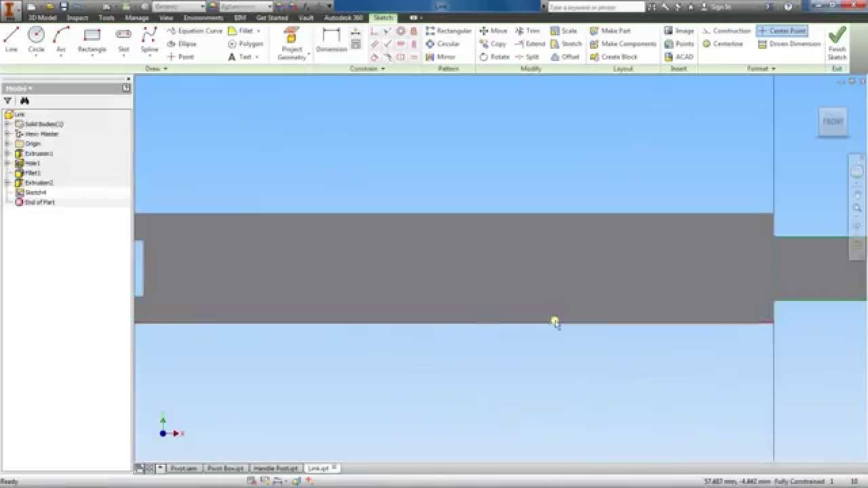Click the keyword search field
The width and height of the screenshot is (868, 488).
click(x=595, y=7)
